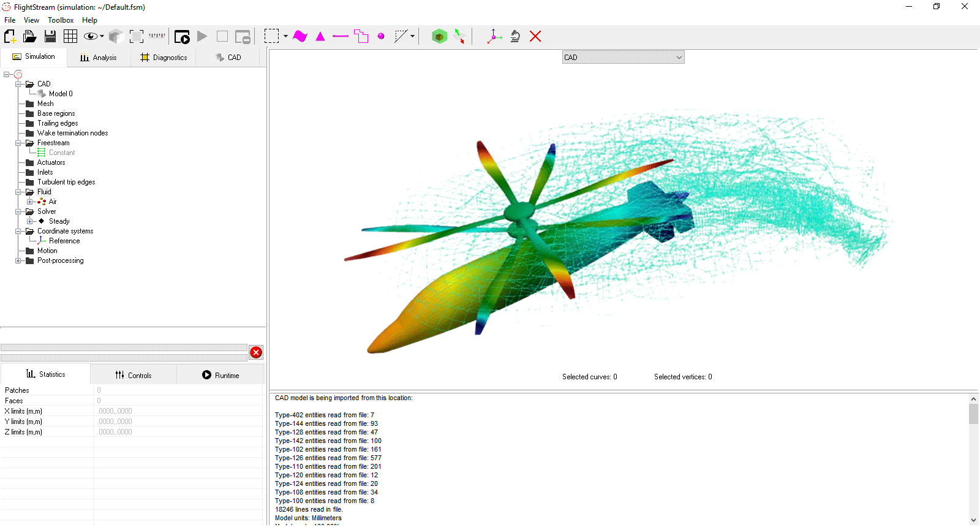Click the dashed diagonal selection icon
The width and height of the screenshot is (980, 527).
click(x=401, y=36)
